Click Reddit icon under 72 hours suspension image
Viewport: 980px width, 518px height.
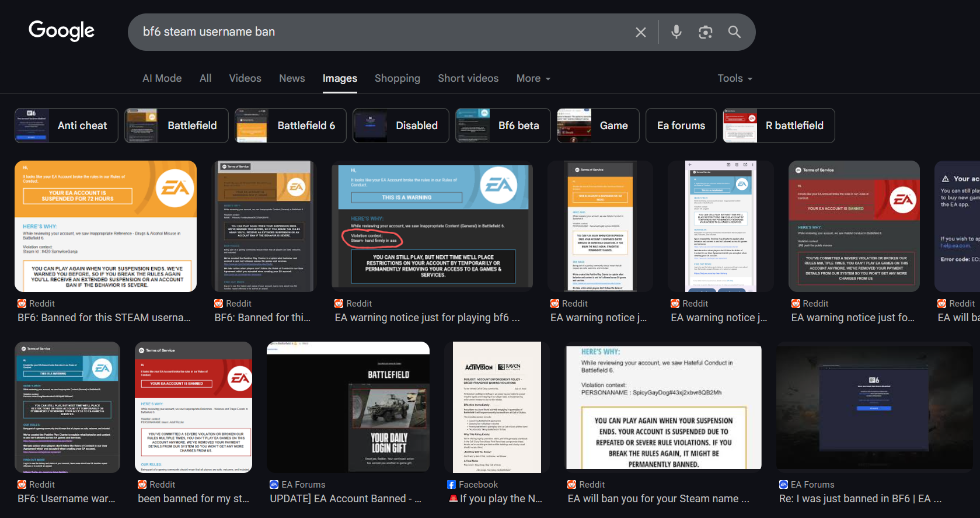tap(22, 304)
